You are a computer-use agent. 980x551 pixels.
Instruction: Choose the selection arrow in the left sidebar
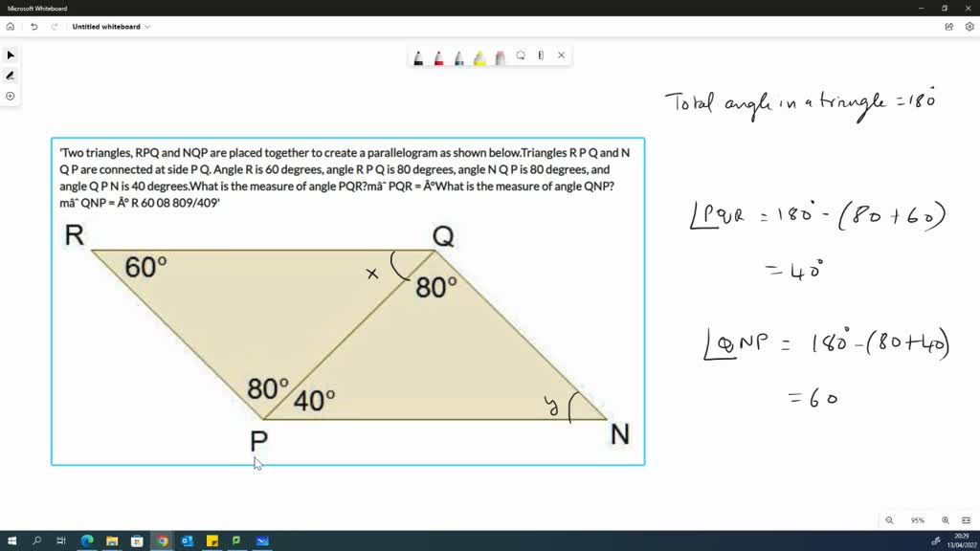(x=10, y=55)
